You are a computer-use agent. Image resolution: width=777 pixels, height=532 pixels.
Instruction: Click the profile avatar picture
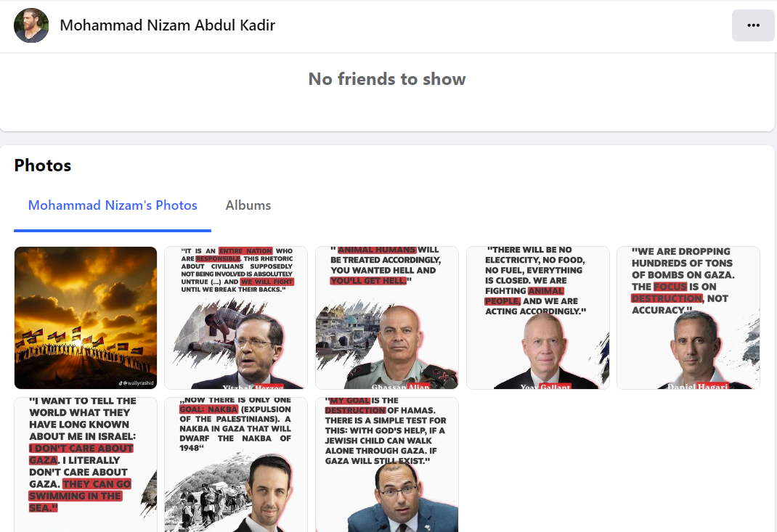(x=31, y=25)
